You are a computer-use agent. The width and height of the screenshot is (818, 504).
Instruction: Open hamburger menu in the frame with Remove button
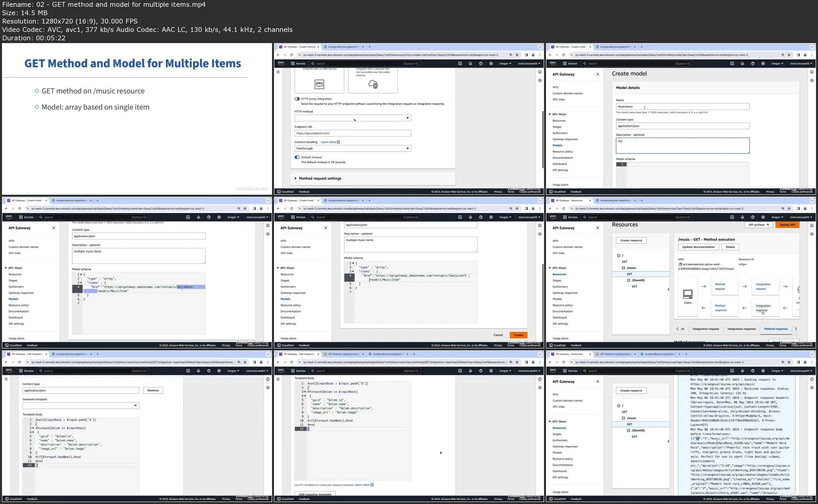pos(6,379)
